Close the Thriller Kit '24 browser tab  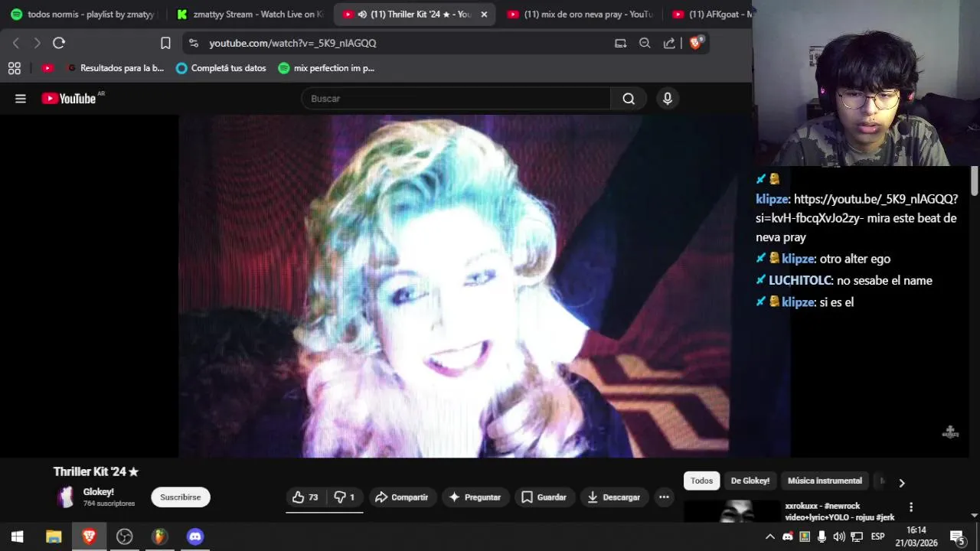tap(484, 15)
